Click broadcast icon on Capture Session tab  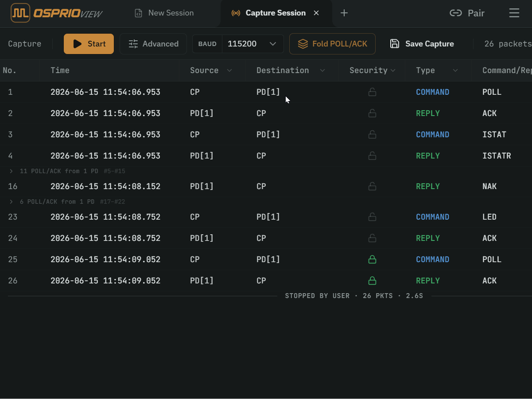coord(236,13)
